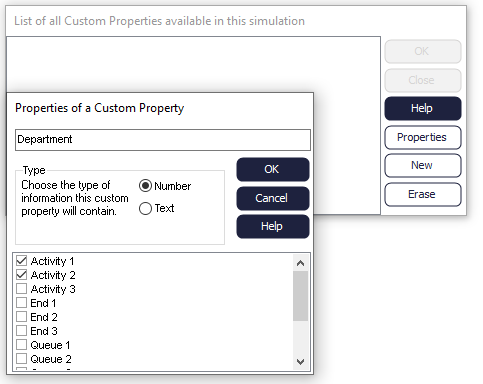The height and width of the screenshot is (384, 483).
Task: Click New button in list window
Action: tap(423, 165)
